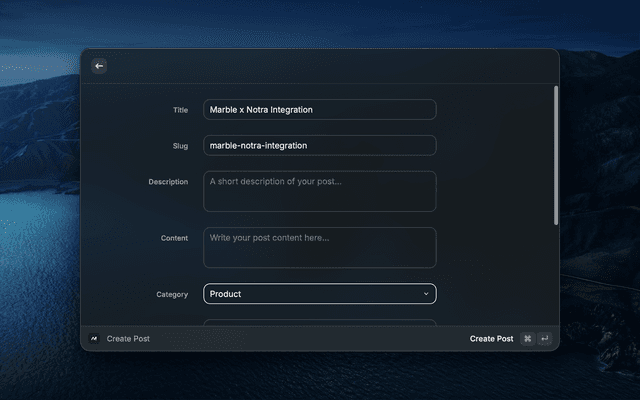Image resolution: width=640 pixels, height=400 pixels.
Task: Click the partially visible field below Category
Action: pos(319,322)
